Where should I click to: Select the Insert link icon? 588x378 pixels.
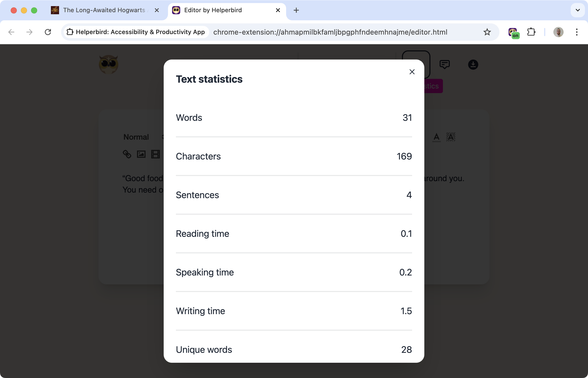(127, 154)
